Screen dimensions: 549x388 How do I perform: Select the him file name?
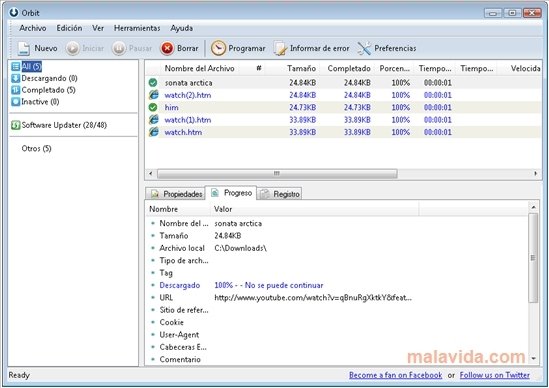[x=171, y=107]
